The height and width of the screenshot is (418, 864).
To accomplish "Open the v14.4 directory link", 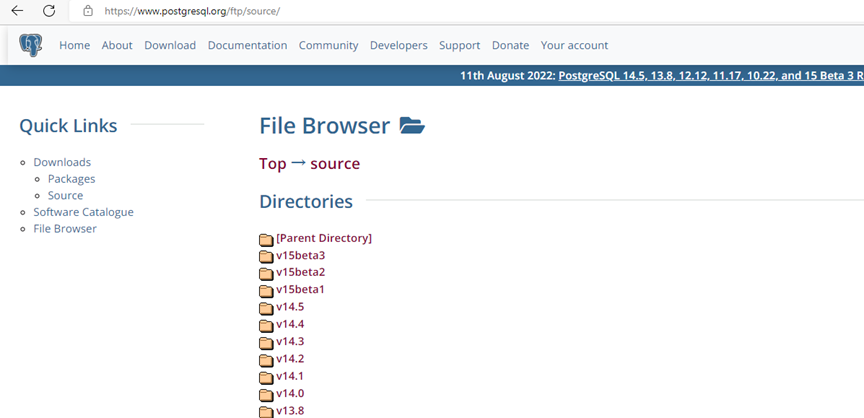I will click(x=290, y=324).
